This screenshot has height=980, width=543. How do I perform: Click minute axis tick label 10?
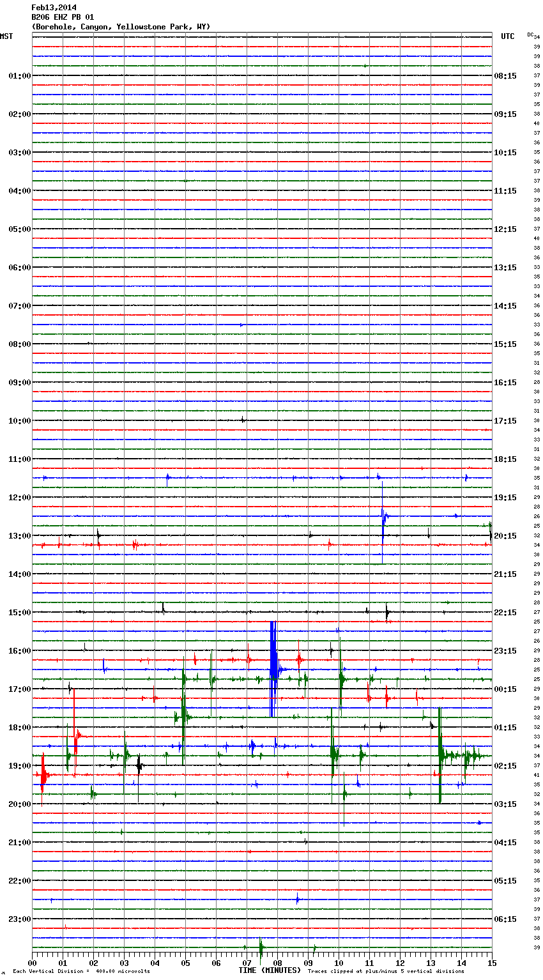click(339, 963)
